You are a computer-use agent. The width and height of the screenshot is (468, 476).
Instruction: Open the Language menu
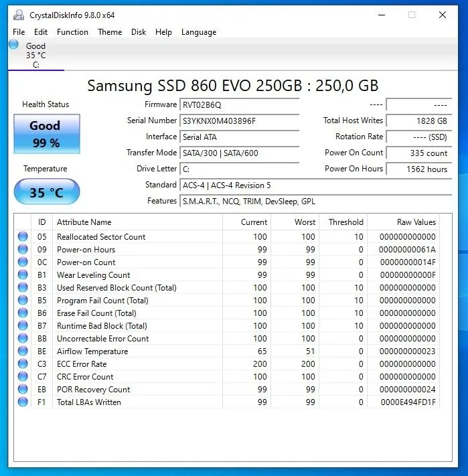tap(199, 32)
